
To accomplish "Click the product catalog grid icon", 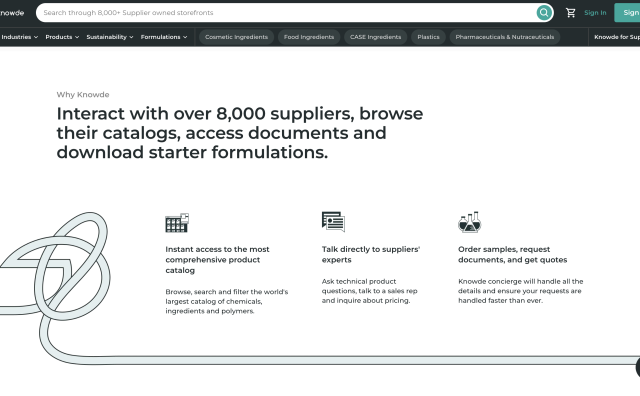I will coord(177,222).
